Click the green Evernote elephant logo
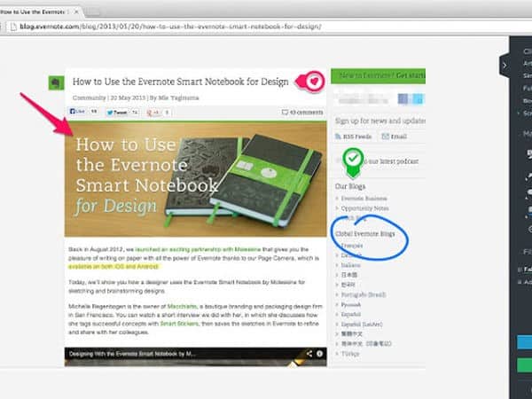This screenshot has width=532, height=399. [x=56, y=82]
